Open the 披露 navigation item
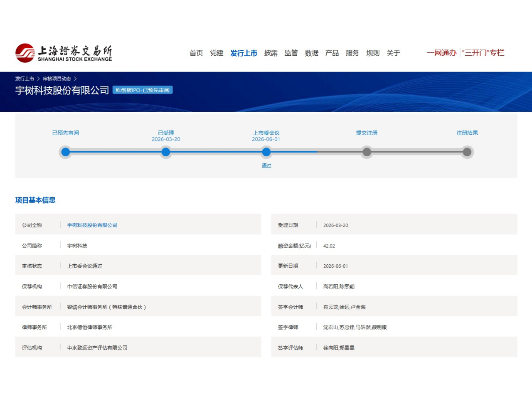 [x=271, y=53]
